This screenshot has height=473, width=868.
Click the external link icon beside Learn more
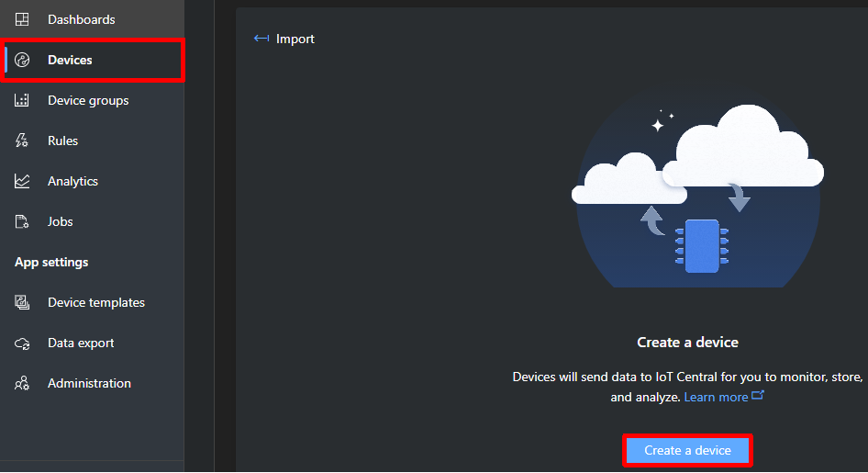pos(758,396)
